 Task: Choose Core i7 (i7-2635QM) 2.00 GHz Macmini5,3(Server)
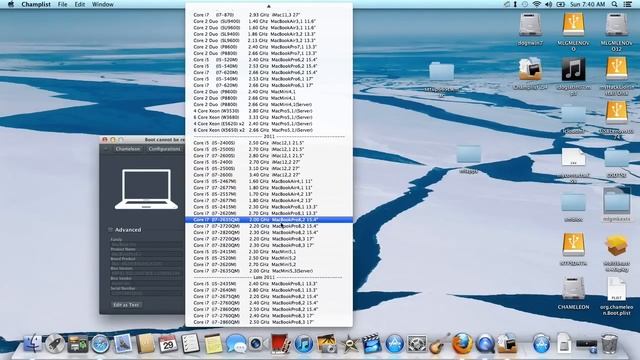coord(269,271)
